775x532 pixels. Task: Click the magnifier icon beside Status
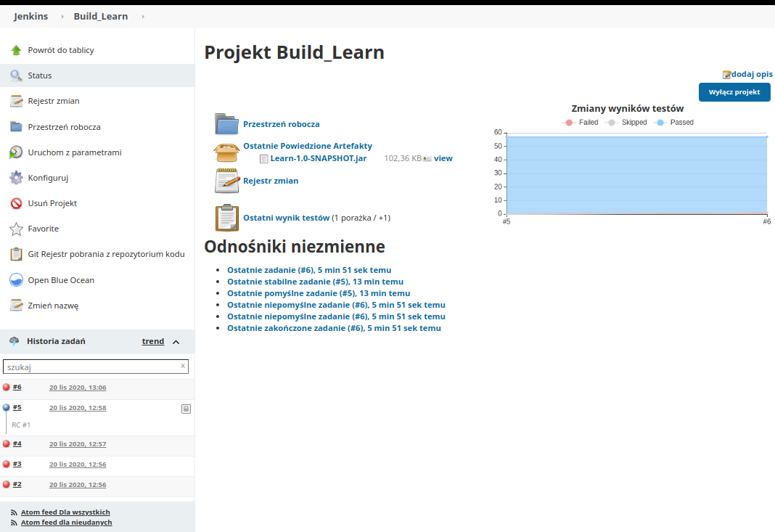click(16, 75)
